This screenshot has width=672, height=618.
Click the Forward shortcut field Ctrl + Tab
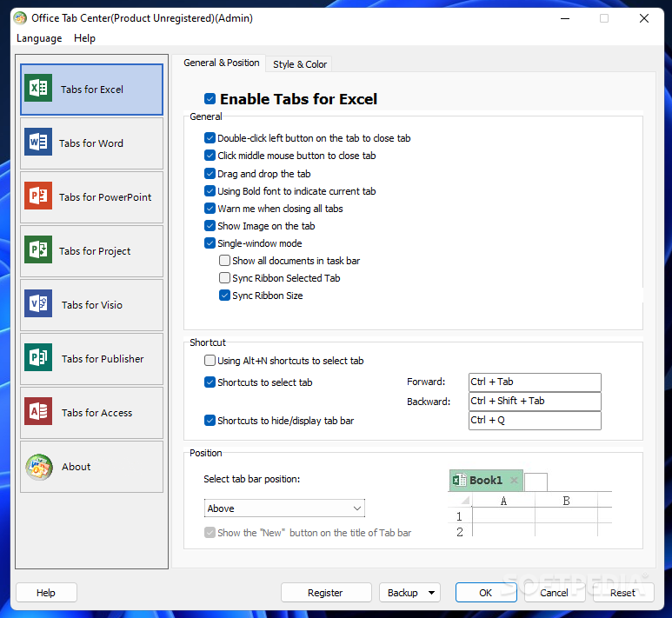pos(535,382)
